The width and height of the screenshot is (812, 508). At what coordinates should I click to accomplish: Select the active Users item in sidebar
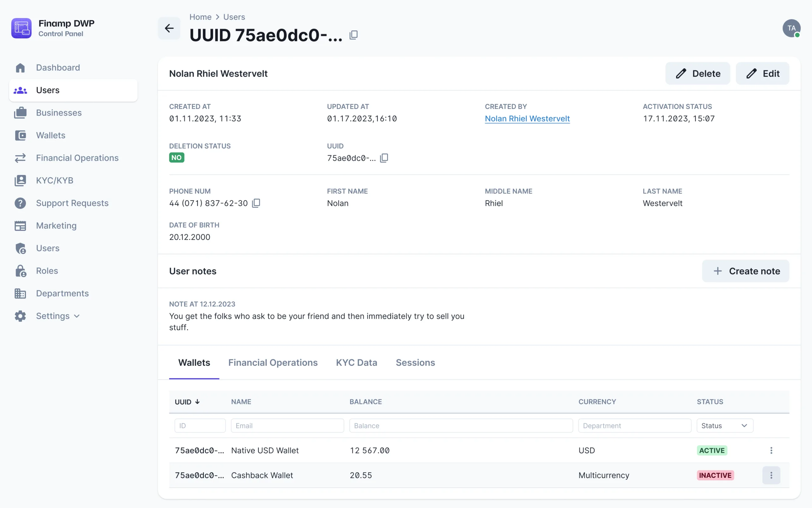(x=73, y=90)
